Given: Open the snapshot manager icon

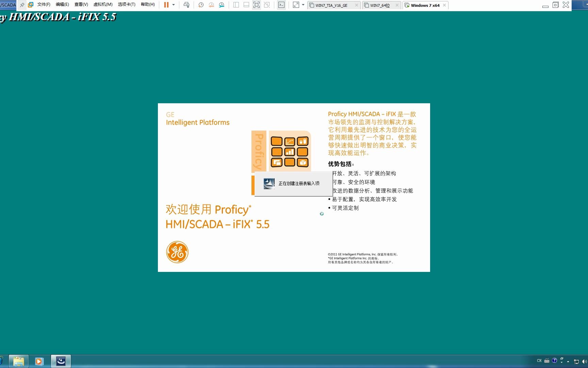Looking at the screenshot, I should coord(222,5).
